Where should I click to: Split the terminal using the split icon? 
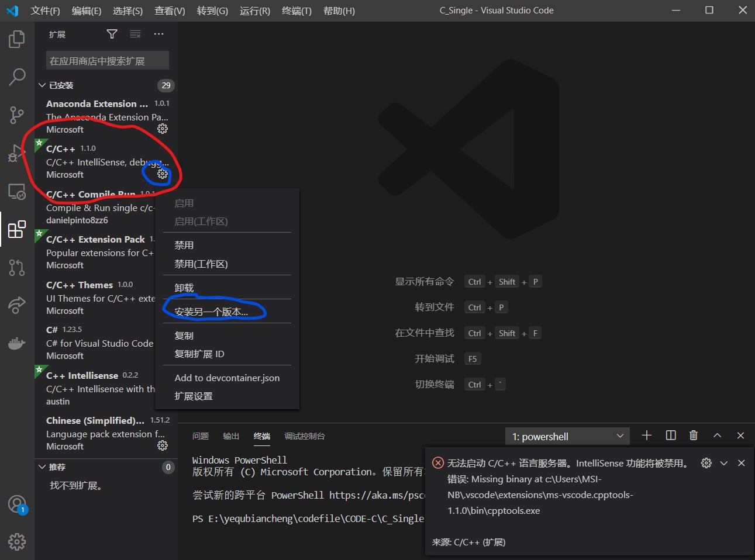670,435
